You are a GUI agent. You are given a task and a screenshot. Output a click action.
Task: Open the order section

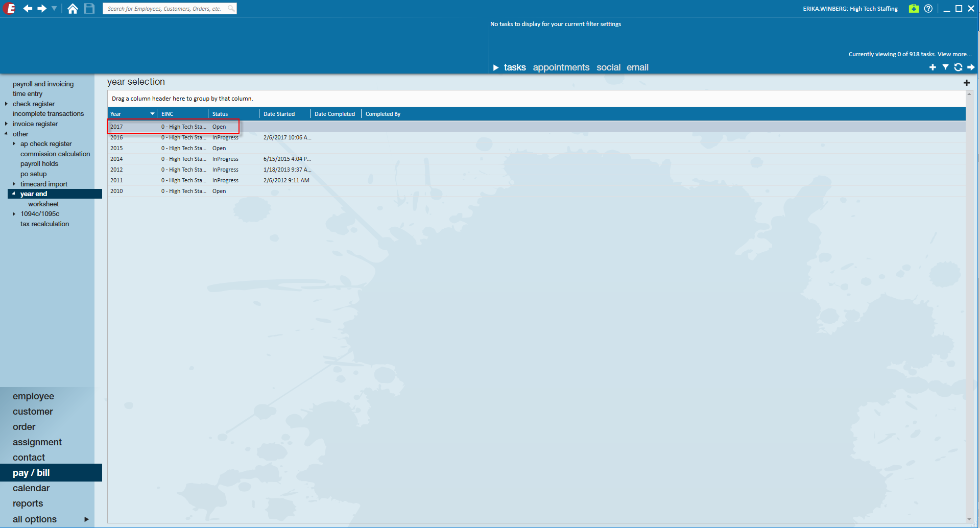24,427
